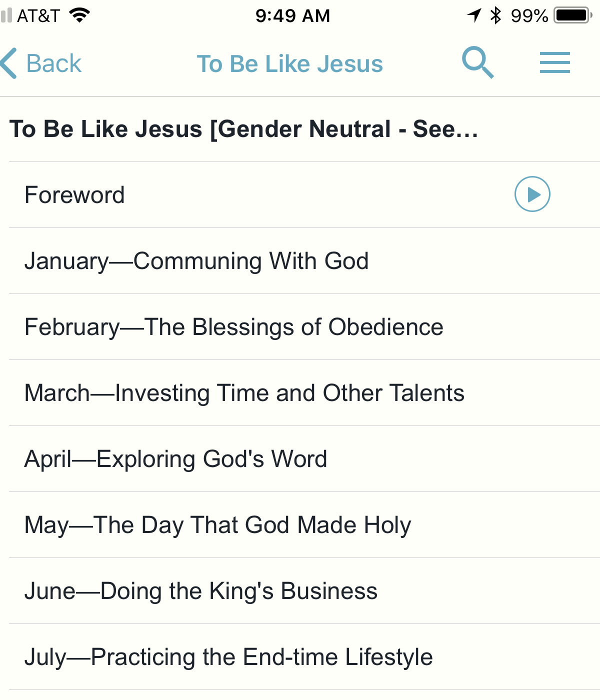Image resolution: width=600 pixels, height=700 pixels.
Task: Go Back to previous screen
Action: pos(41,63)
